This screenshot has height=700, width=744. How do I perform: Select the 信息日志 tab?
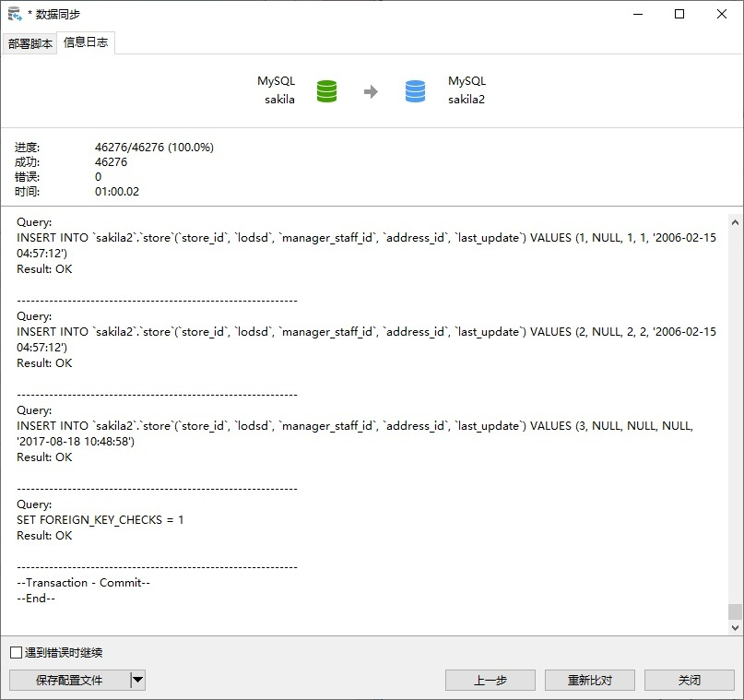click(86, 42)
